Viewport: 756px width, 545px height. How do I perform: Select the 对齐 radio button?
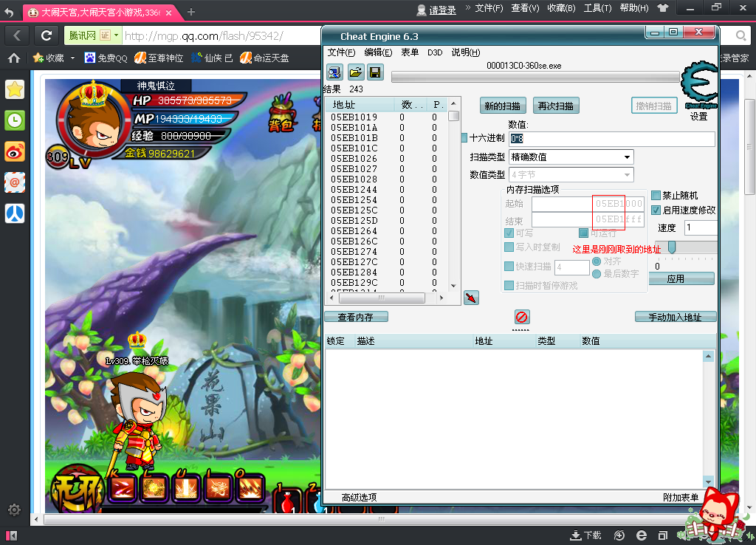(597, 261)
